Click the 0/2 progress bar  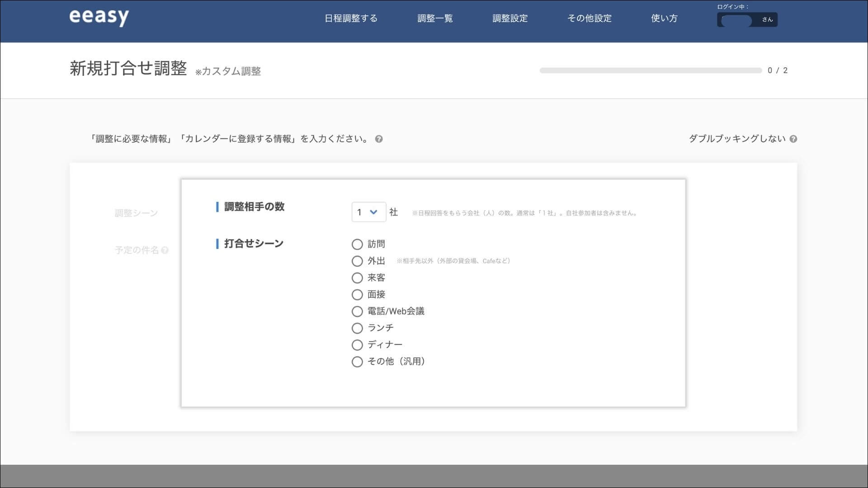click(650, 70)
